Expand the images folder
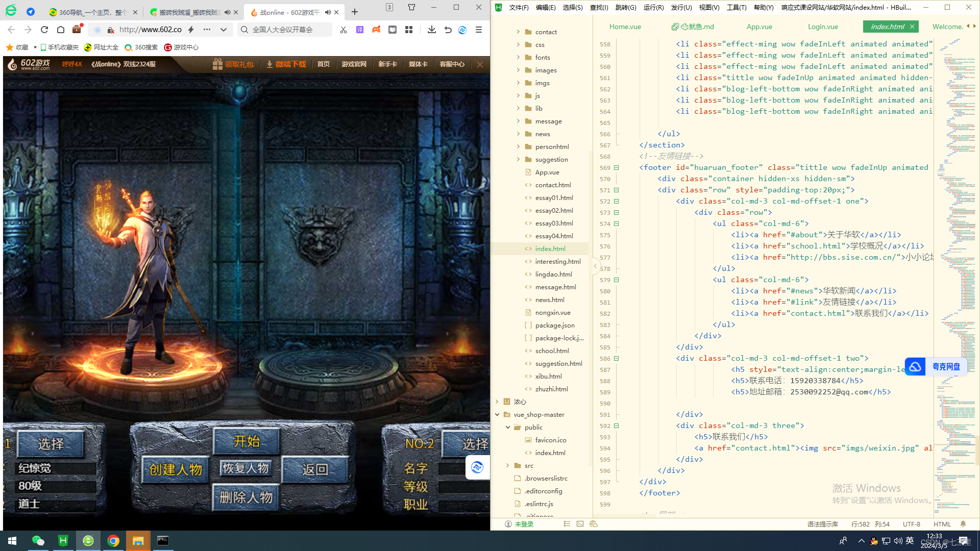Screen dimensions: 980x551 click(x=518, y=70)
